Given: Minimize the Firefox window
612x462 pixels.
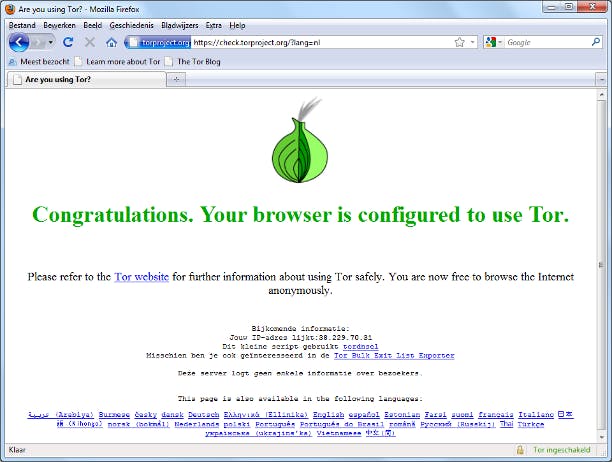Looking at the screenshot, I should point(551,7).
